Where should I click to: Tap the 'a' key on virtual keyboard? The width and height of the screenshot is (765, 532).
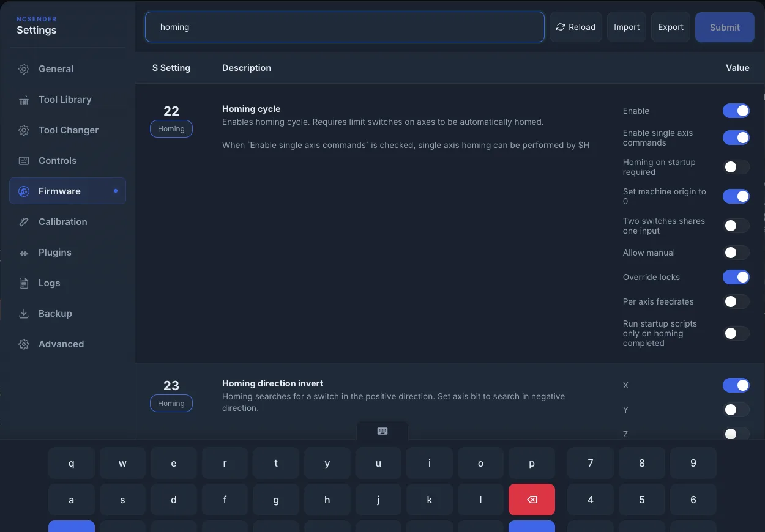72,500
